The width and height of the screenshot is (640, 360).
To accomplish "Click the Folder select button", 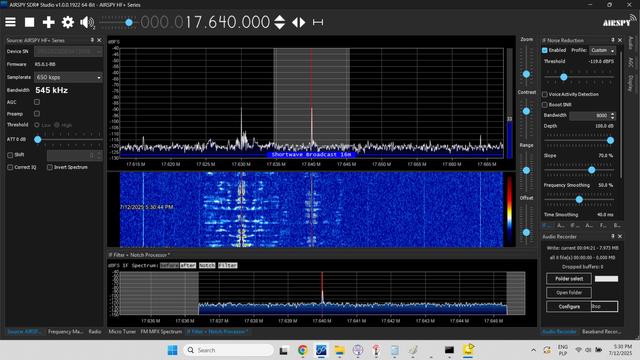I will (x=569, y=279).
